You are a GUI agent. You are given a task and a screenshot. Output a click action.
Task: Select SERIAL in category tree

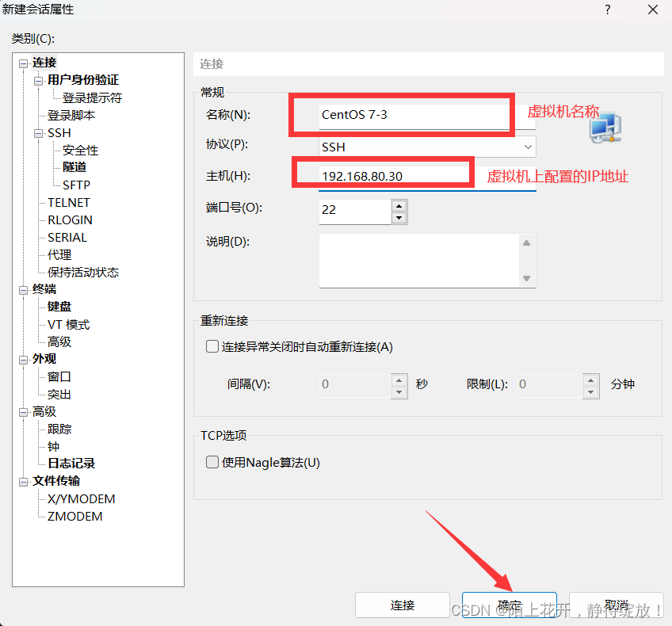[67, 238]
